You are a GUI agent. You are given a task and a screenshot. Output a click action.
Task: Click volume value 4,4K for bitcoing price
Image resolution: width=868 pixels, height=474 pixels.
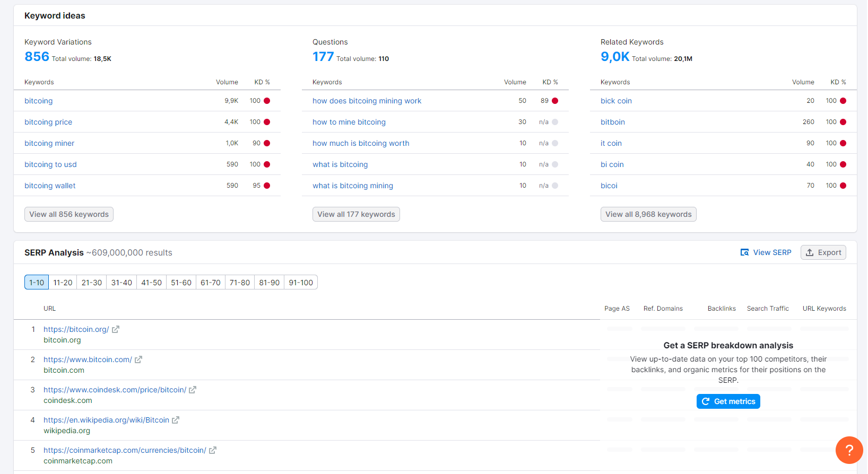(x=231, y=122)
